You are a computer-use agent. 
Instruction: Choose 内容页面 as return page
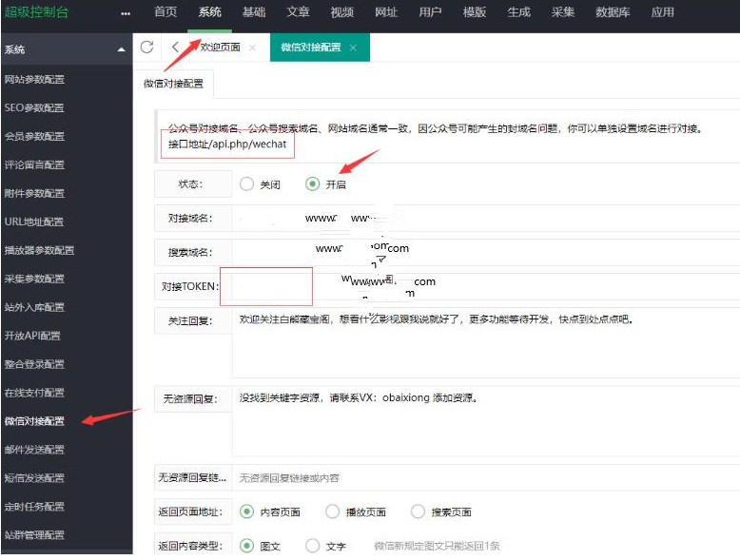tap(246, 512)
